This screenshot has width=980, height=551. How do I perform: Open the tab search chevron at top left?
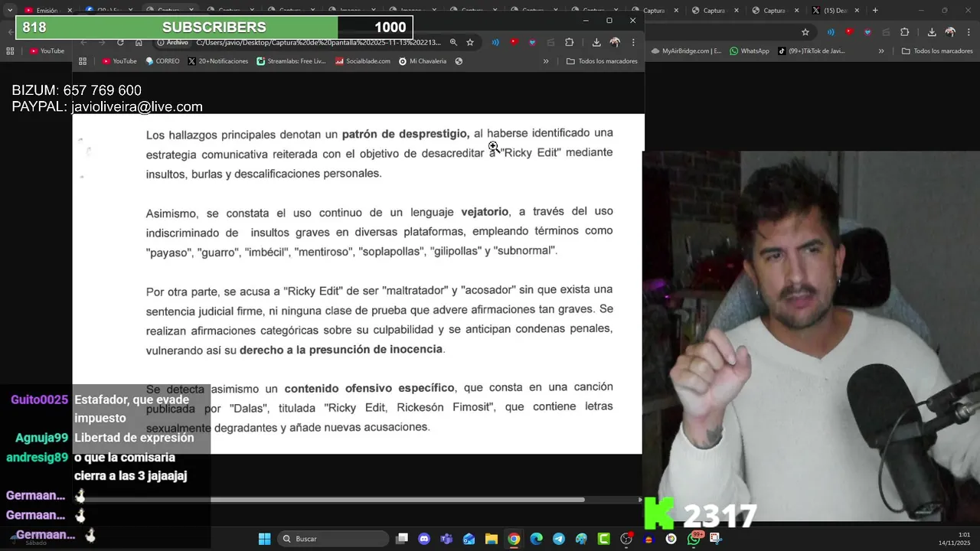[x=10, y=11]
